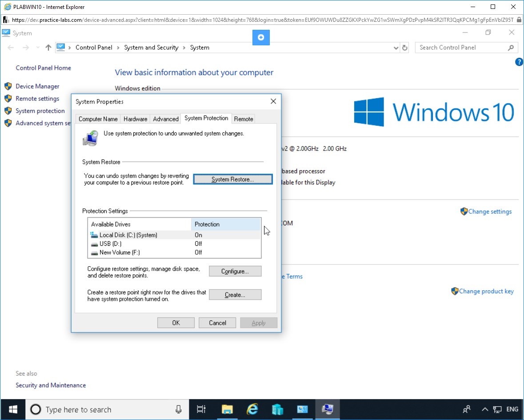The width and height of the screenshot is (524, 420).
Task: Click shield icon beside Advanced system settings
Action: click(8, 123)
